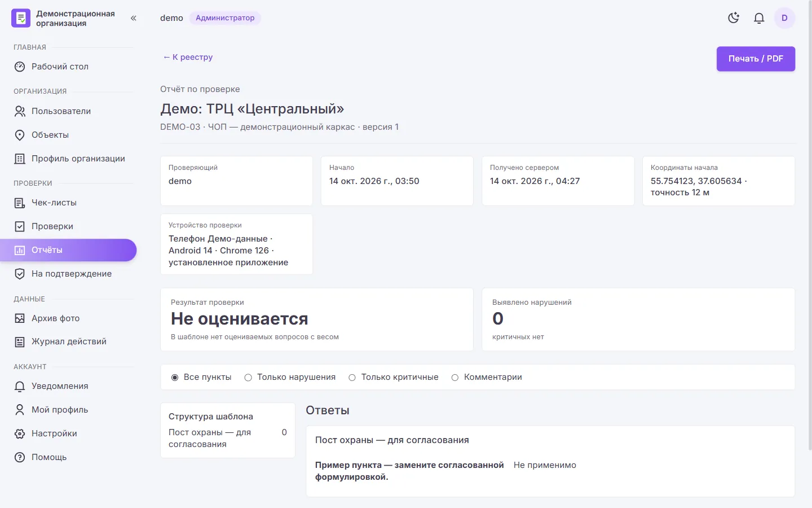Select Пост охраны — для согласования in template structure

[228, 438]
